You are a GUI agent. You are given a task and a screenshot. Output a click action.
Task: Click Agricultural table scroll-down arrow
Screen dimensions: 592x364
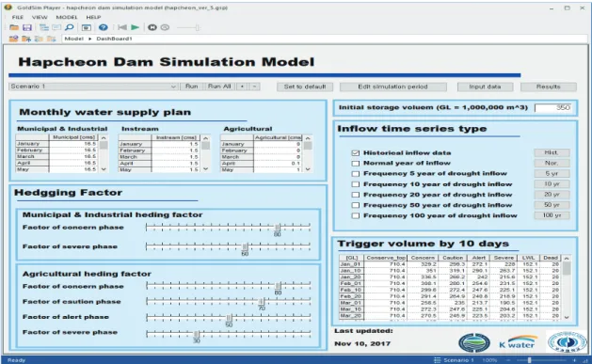308,169
